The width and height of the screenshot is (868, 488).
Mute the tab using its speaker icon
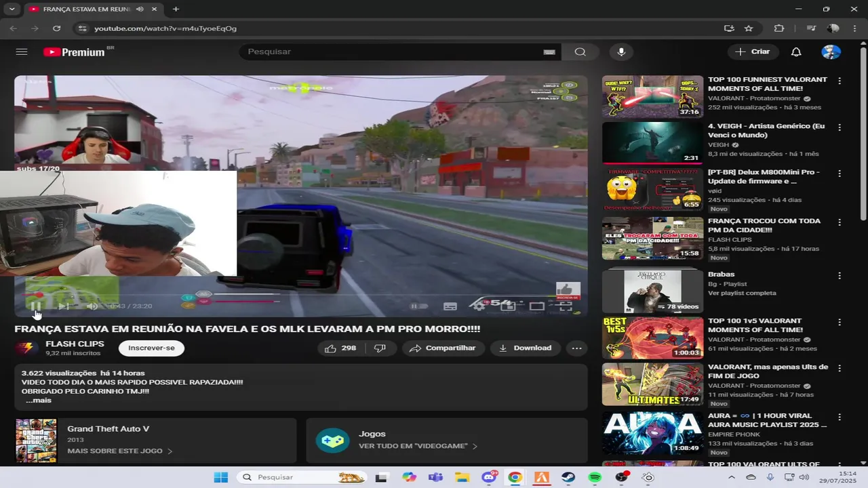(139, 9)
